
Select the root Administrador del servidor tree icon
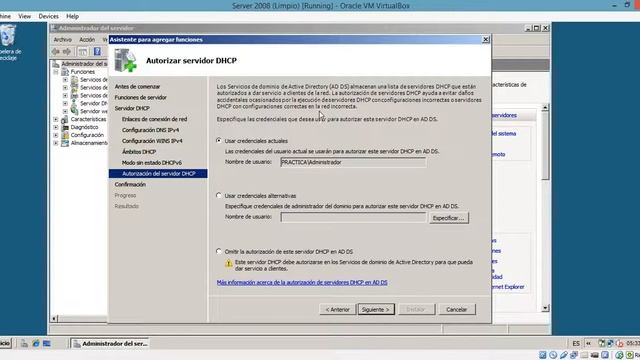pyautogui.click(x=56, y=64)
